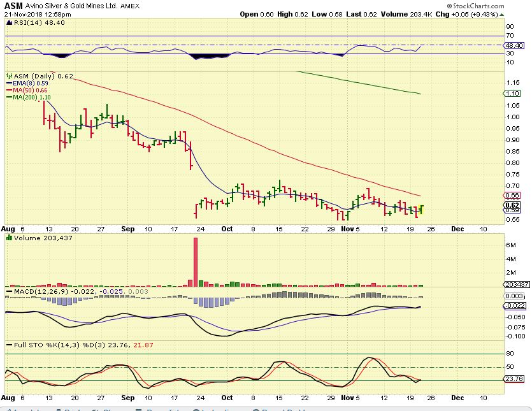
Task: Click the green up-arrow beside the change percent
Action: (x=502, y=15)
